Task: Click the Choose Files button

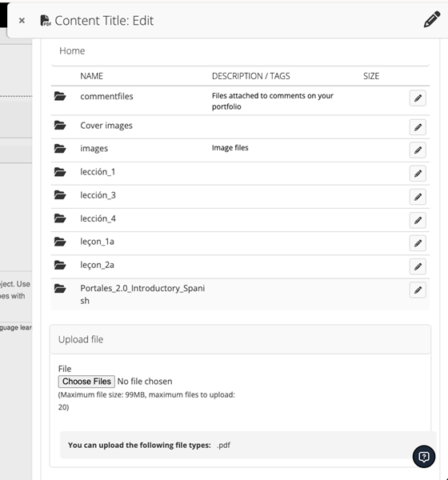Action: 86,382
